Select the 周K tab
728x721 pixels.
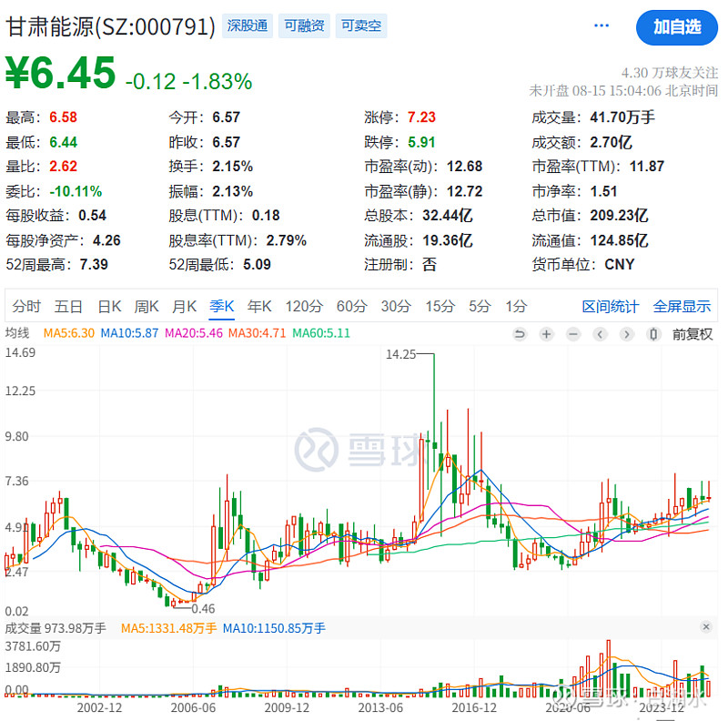[x=147, y=306]
